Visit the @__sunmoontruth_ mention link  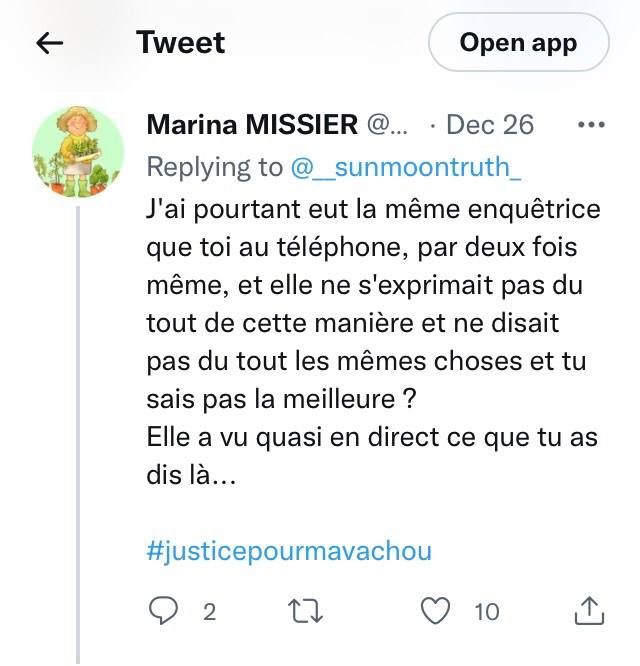(x=404, y=167)
